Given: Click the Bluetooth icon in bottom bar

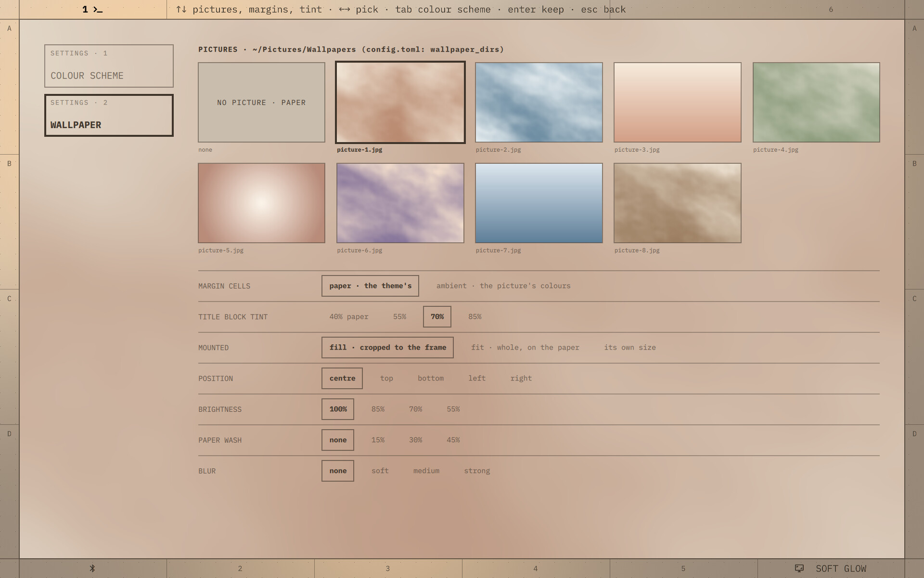Looking at the screenshot, I should click(92, 568).
